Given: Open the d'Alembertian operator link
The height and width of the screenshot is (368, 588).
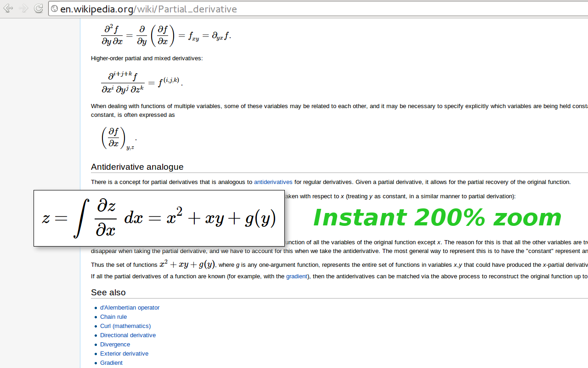Looking at the screenshot, I should pos(130,308).
